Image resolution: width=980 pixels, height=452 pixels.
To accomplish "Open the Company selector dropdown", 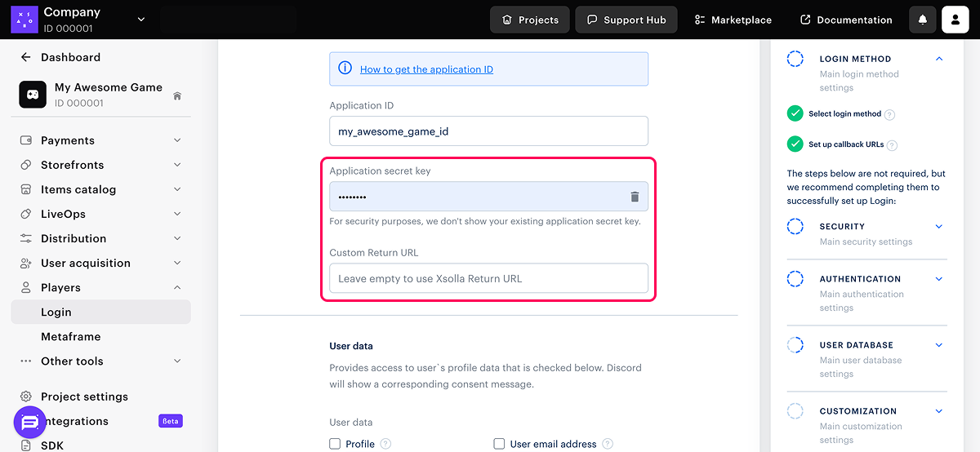I will click(140, 20).
